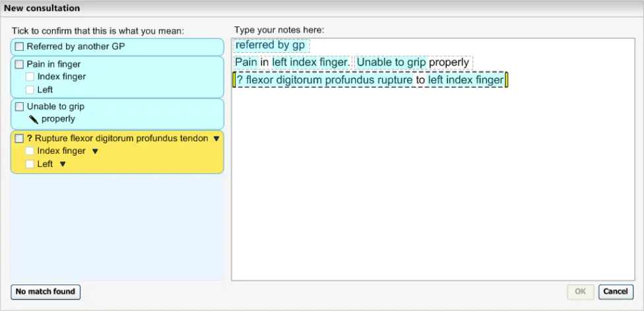Check 'Index finger' in the yellow rupture panel

click(x=30, y=151)
